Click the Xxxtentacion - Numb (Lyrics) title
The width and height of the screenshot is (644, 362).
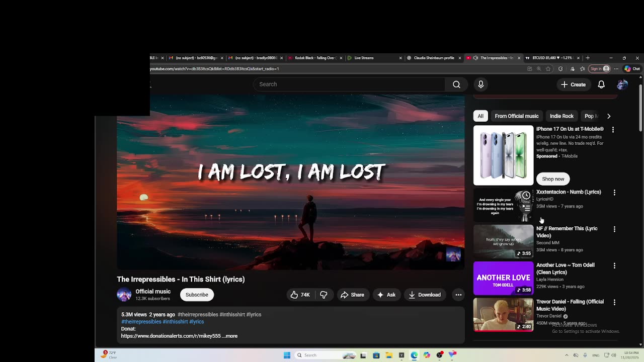569,192
